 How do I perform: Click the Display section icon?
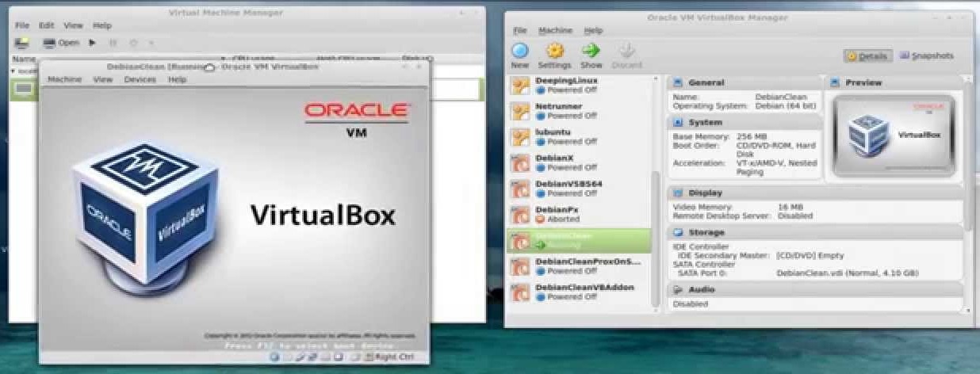pos(679,193)
